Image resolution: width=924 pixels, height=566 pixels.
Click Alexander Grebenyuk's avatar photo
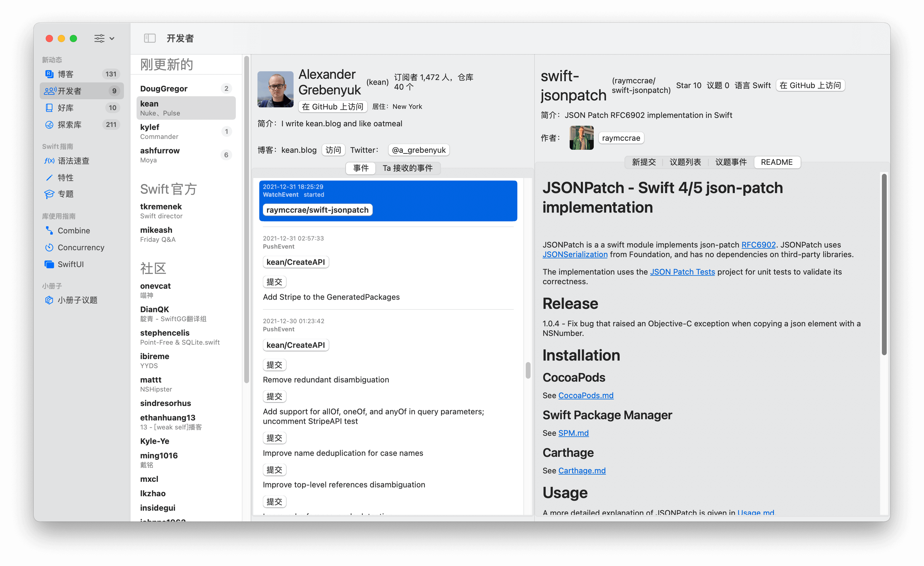tap(275, 89)
